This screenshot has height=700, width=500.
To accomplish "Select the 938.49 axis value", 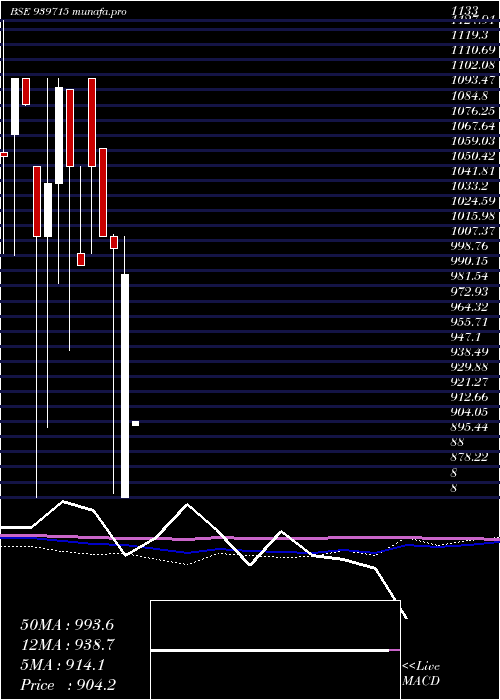I will coord(469,352).
